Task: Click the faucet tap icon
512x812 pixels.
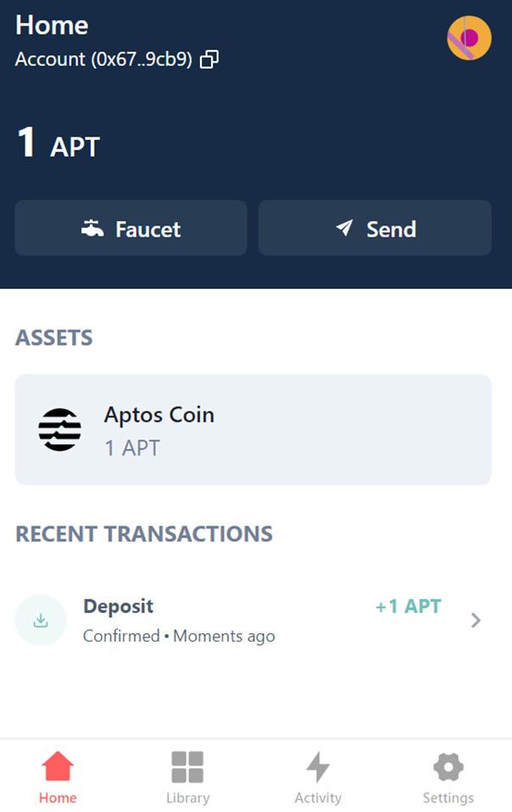Action: (x=92, y=229)
